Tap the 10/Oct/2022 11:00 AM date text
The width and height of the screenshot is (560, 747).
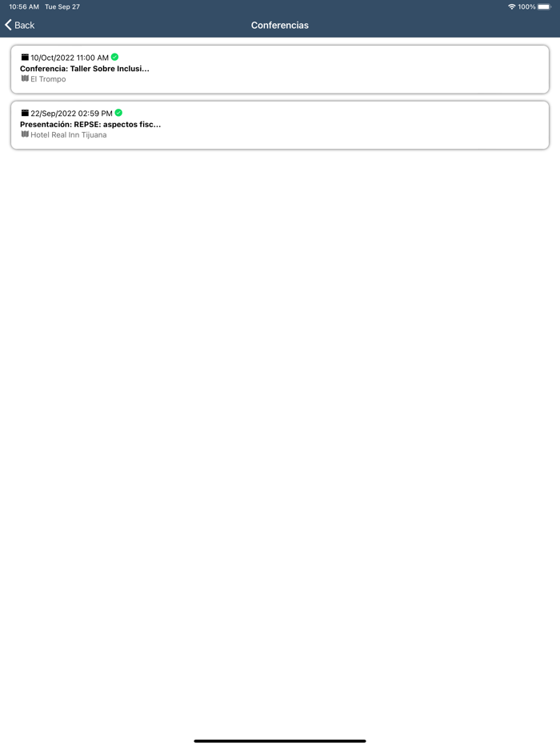(70, 58)
